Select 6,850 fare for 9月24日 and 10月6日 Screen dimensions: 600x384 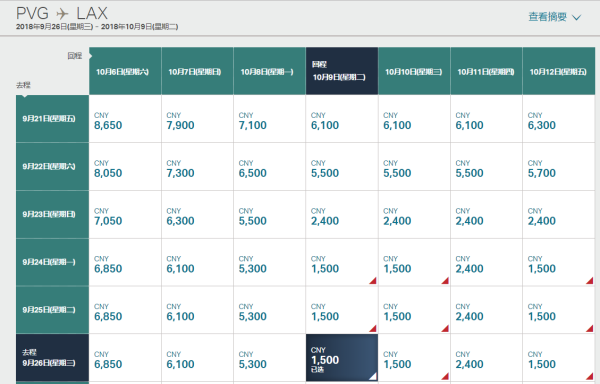[x=125, y=262]
